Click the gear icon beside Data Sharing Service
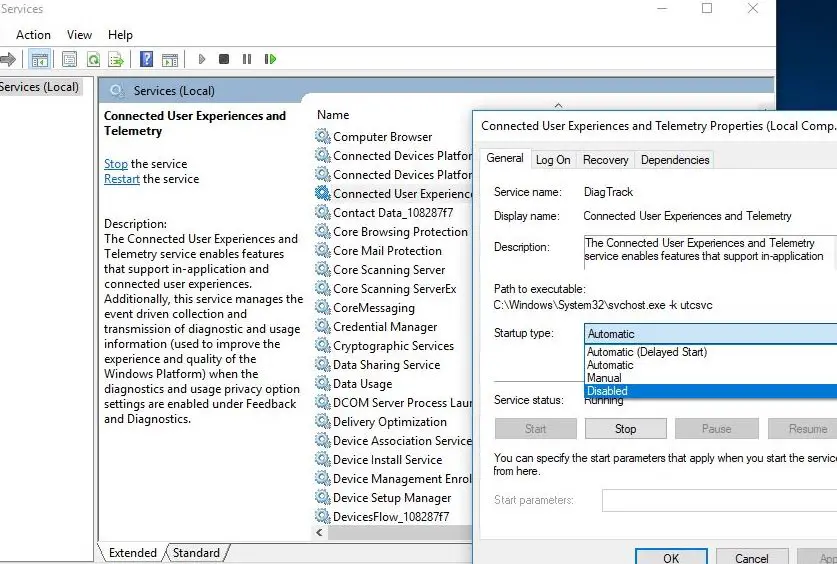837x564 pixels. point(322,364)
